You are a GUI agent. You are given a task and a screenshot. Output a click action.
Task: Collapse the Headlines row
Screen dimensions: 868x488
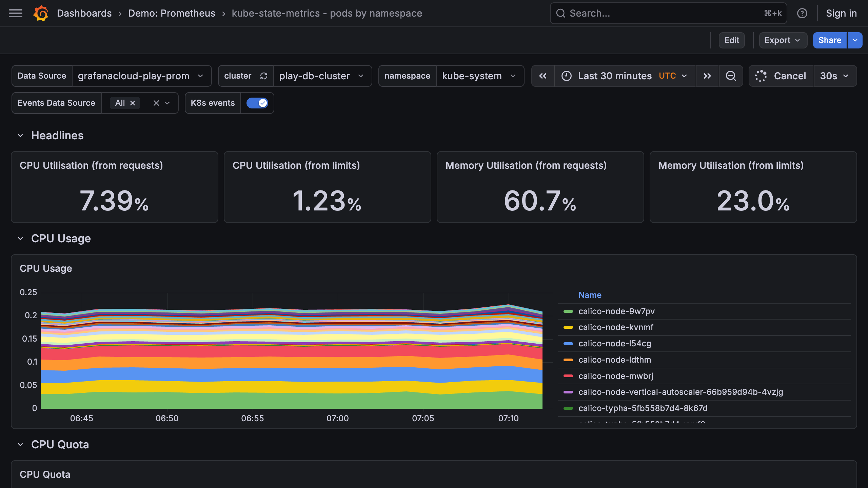[20, 136]
